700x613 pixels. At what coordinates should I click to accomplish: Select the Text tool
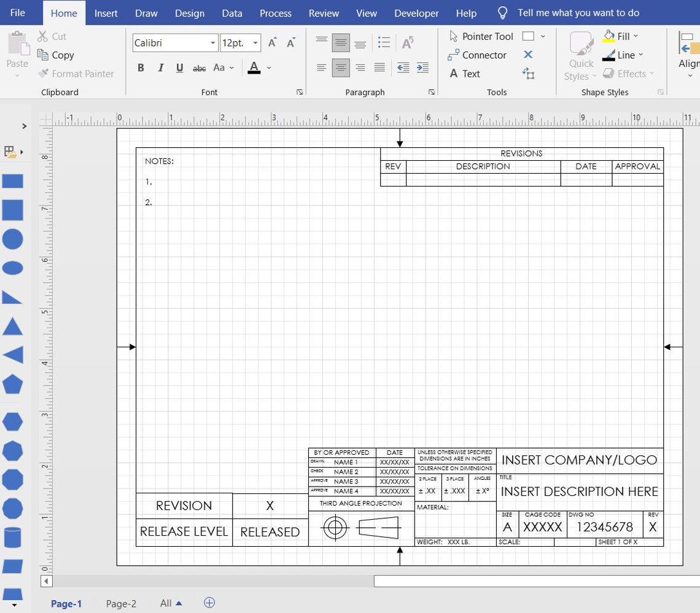click(x=471, y=74)
